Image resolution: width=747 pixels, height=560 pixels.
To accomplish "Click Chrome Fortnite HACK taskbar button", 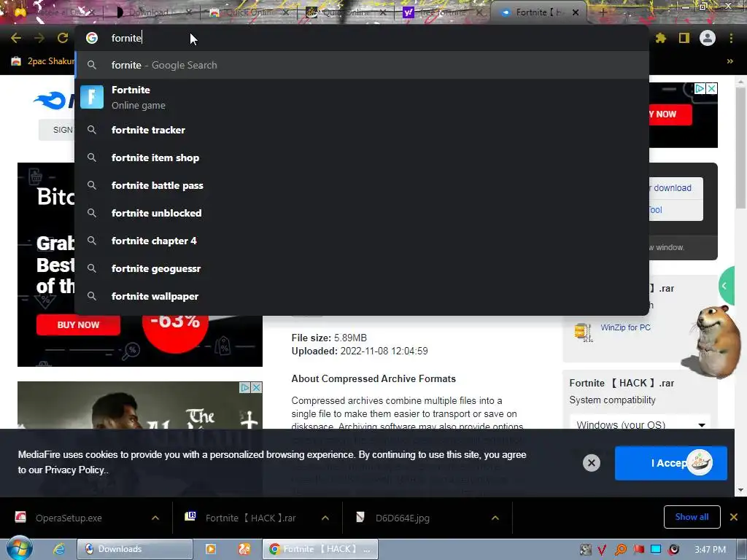I will point(320,549).
